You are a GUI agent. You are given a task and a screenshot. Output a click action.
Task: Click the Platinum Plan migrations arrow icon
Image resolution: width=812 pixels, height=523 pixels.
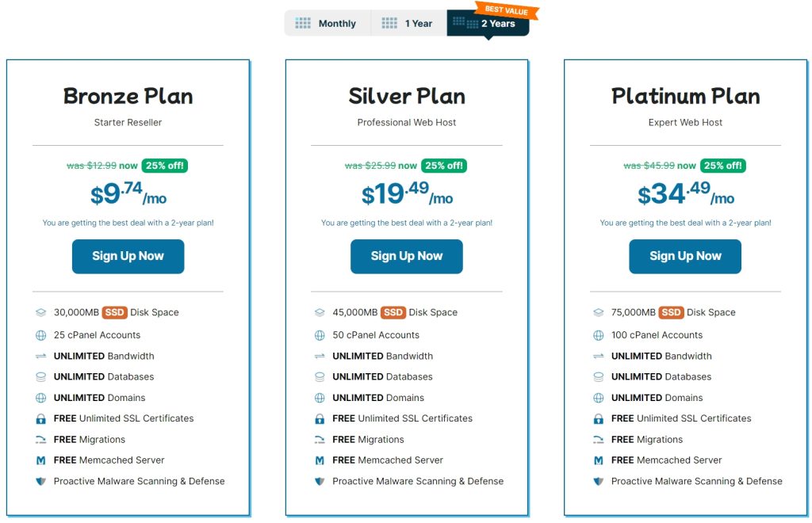tap(599, 439)
